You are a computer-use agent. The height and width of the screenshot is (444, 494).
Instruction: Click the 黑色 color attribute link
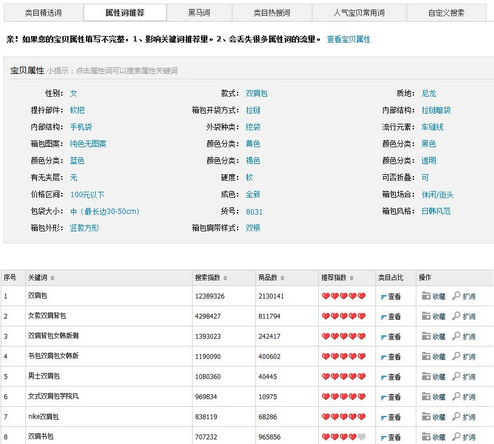(429, 144)
